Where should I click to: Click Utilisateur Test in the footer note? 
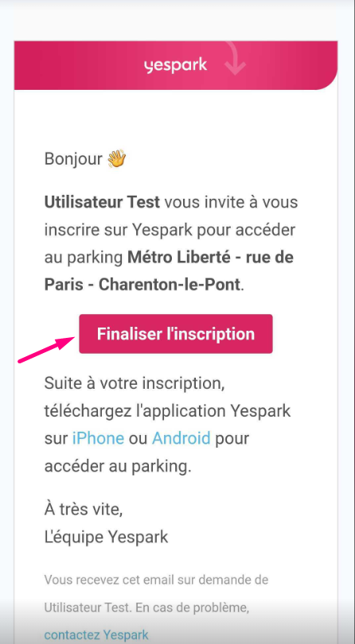point(77,607)
